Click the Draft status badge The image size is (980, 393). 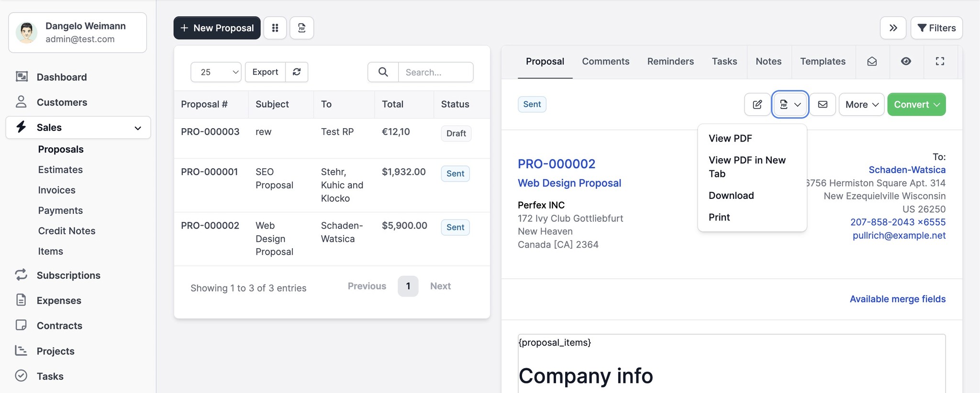click(x=456, y=133)
